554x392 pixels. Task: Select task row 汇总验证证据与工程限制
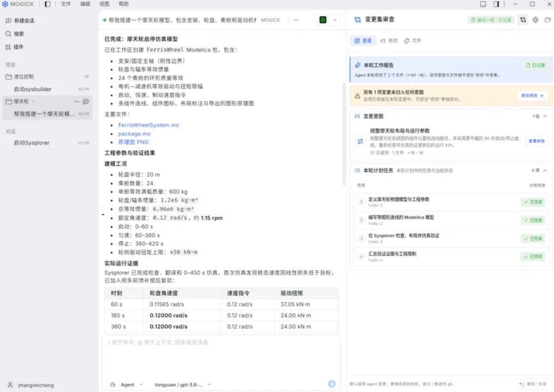point(451,257)
